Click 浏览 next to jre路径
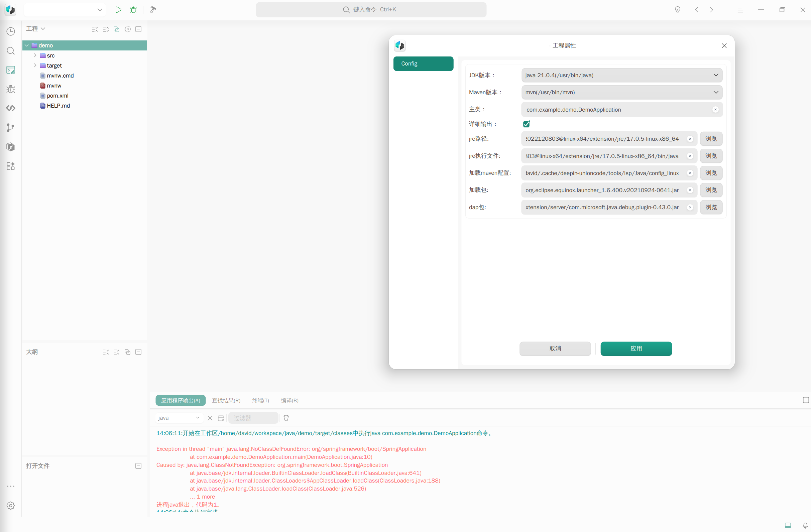Screen dimensions: 811x532 (x=711, y=139)
